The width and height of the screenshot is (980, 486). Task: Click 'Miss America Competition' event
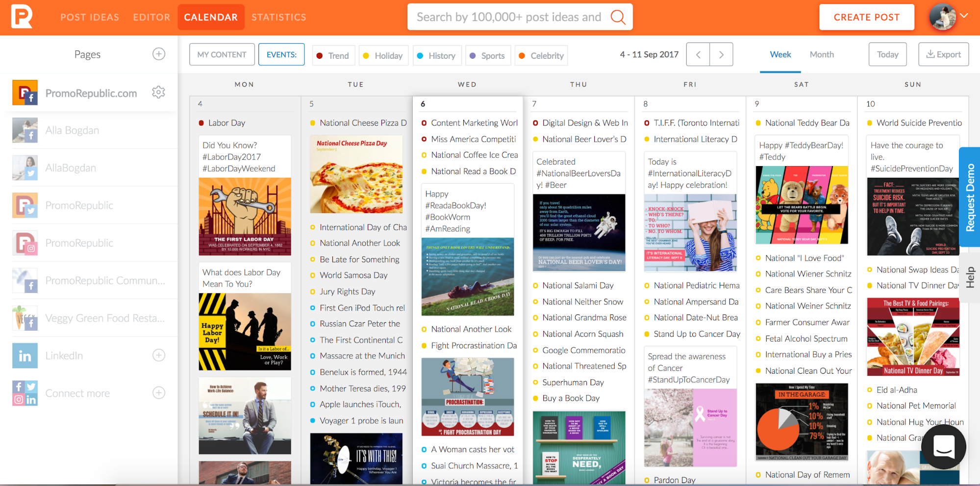point(474,139)
